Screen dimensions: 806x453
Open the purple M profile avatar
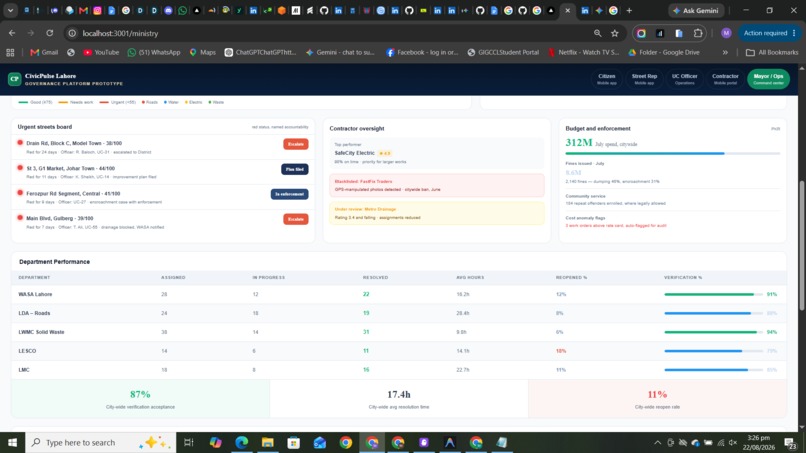point(726,33)
